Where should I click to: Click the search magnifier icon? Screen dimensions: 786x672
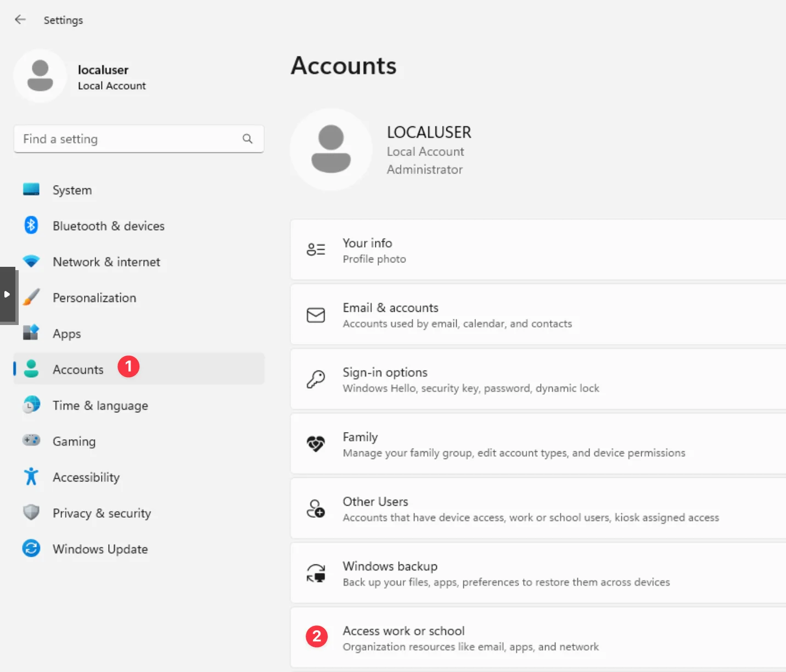tap(248, 139)
